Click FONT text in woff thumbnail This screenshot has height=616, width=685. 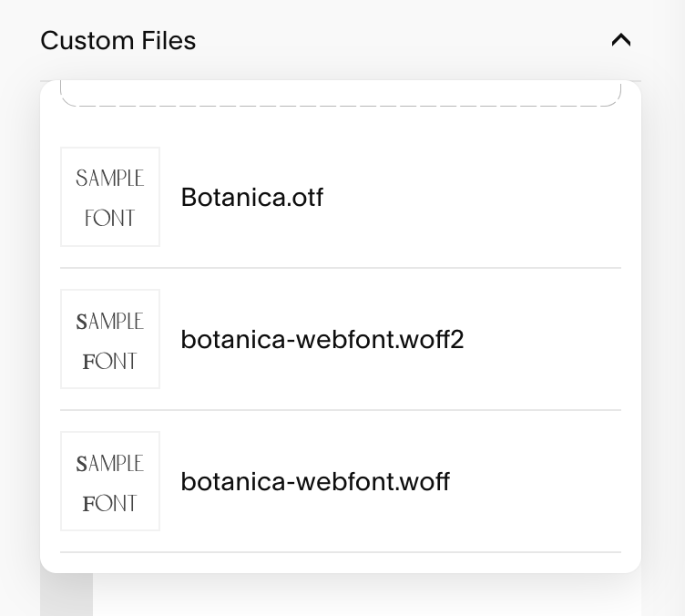[109, 503]
